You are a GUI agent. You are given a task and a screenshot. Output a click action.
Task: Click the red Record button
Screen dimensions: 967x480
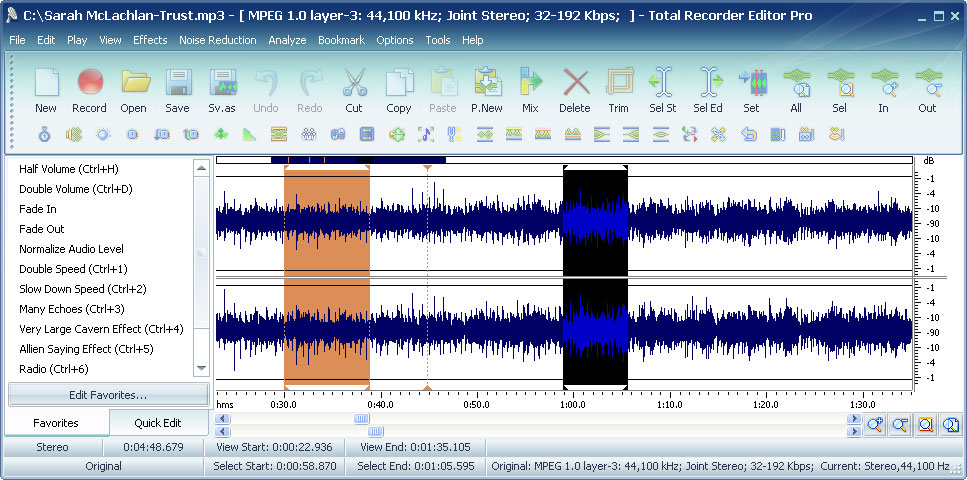pos(90,82)
